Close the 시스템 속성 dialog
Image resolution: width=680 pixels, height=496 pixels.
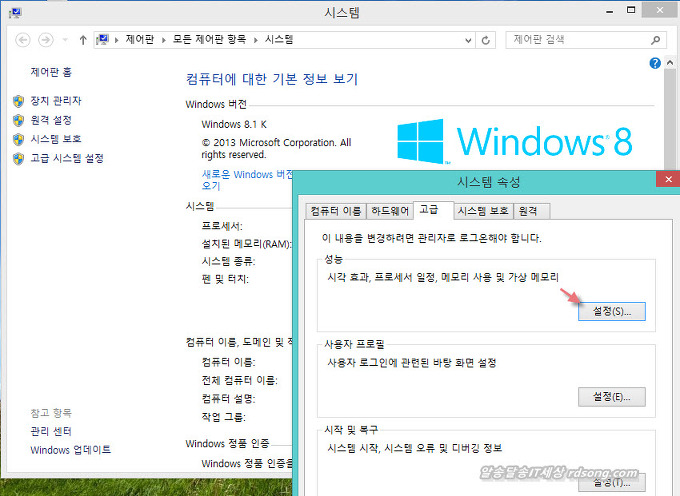click(x=668, y=179)
